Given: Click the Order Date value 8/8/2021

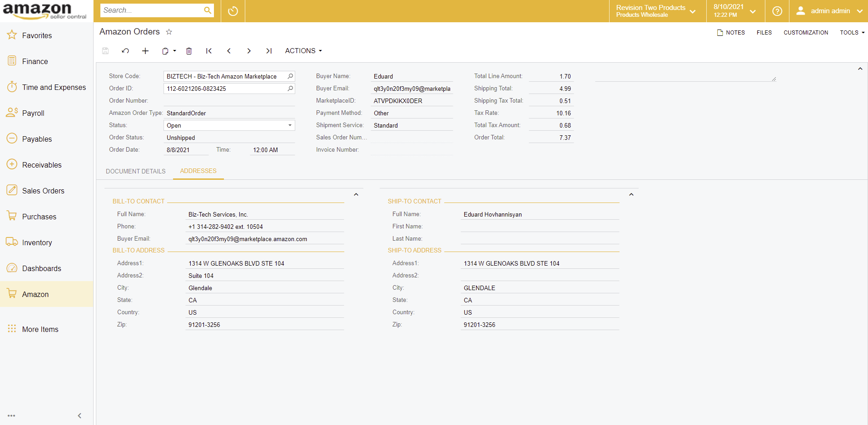Looking at the screenshot, I should click(x=186, y=150).
